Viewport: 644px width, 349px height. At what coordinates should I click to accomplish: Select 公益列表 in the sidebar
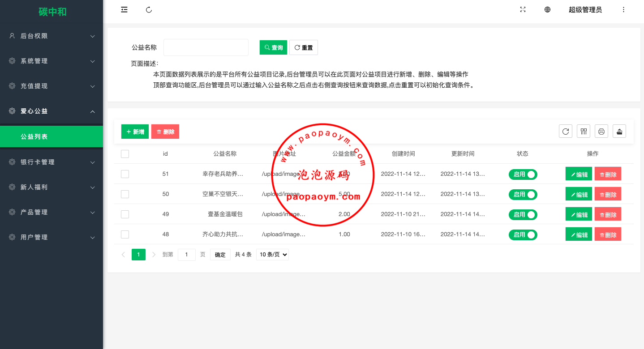tap(52, 136)
